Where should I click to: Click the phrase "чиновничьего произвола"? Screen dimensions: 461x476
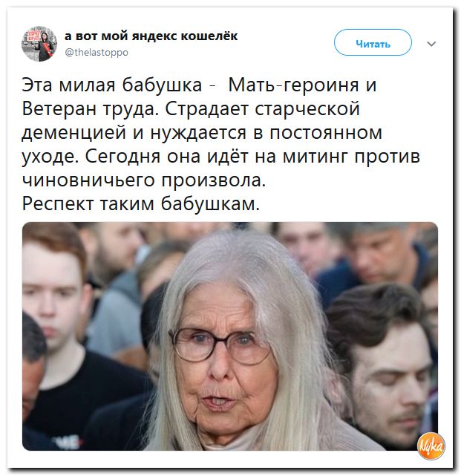click(144, 180)
